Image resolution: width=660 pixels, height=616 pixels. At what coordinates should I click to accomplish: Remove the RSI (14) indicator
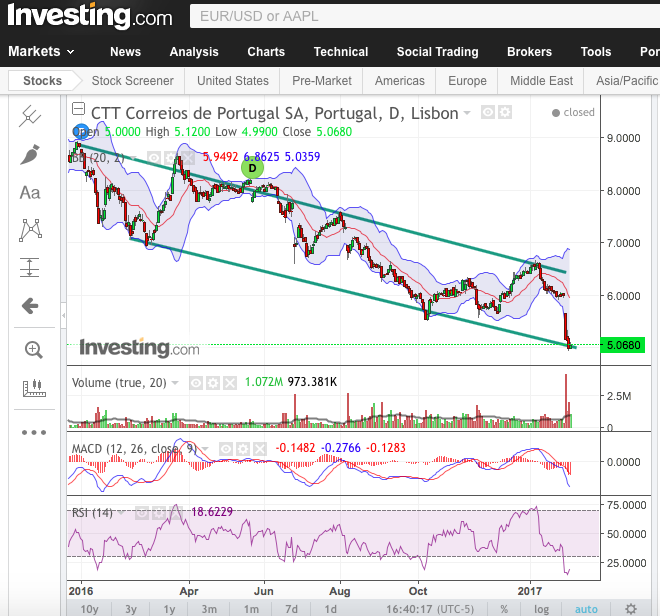(x=176, y=513)
